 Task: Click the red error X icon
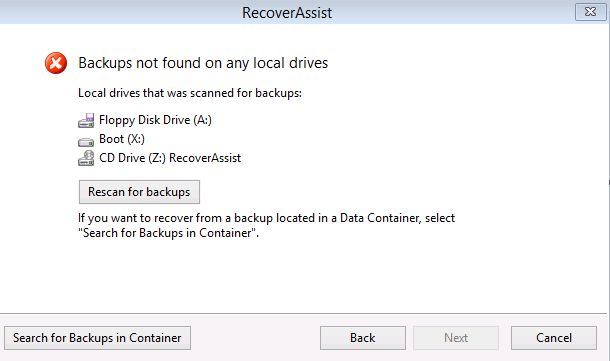pyautogui.click(x=56, y=63)
